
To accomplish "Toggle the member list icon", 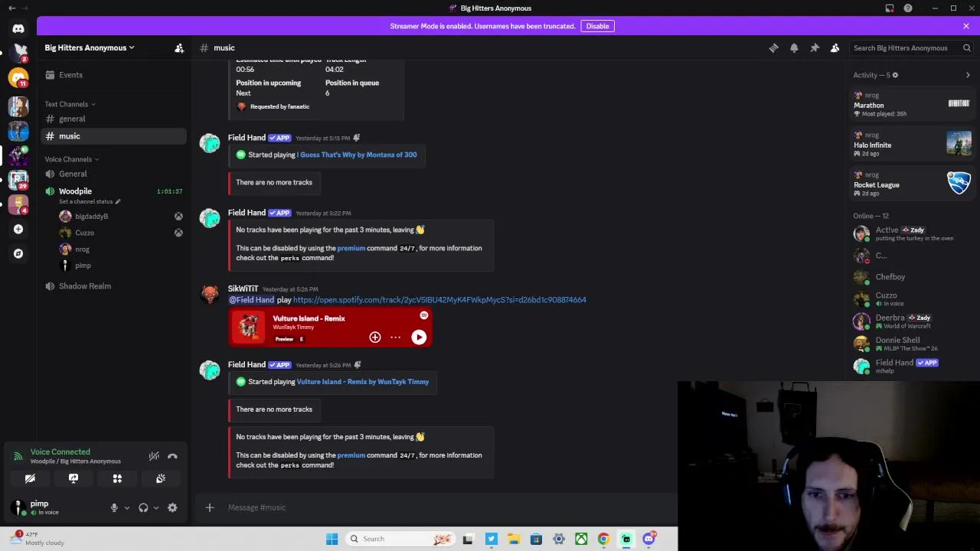I will click(835, 47).
